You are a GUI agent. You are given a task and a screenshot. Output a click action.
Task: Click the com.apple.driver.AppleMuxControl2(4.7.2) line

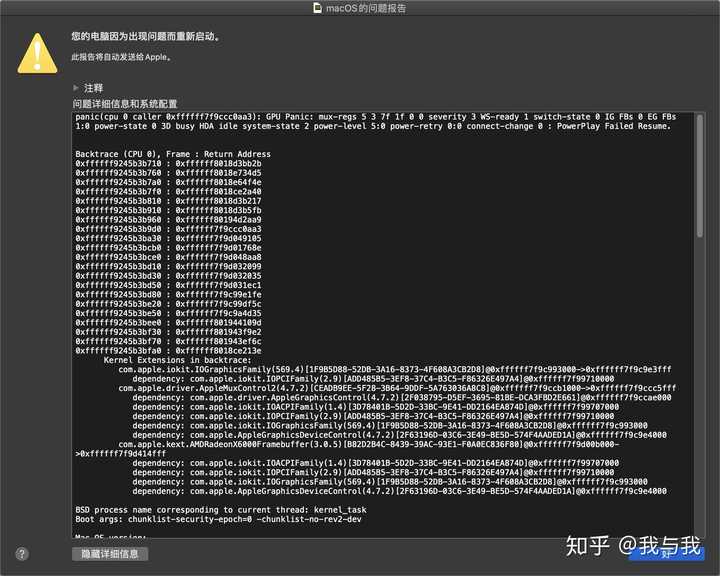(x=397, y=388)
